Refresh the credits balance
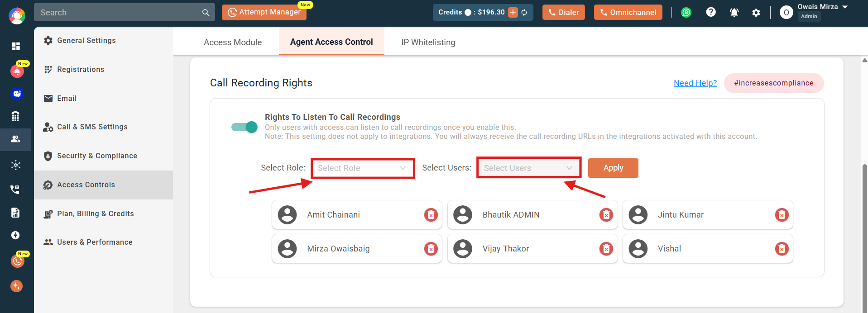 tap(524, 13)
